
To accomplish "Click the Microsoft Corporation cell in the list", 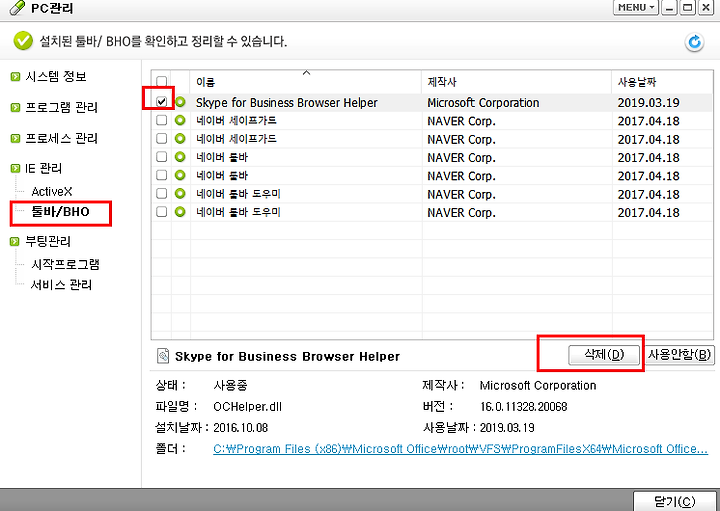I will [x=483, y=102].
